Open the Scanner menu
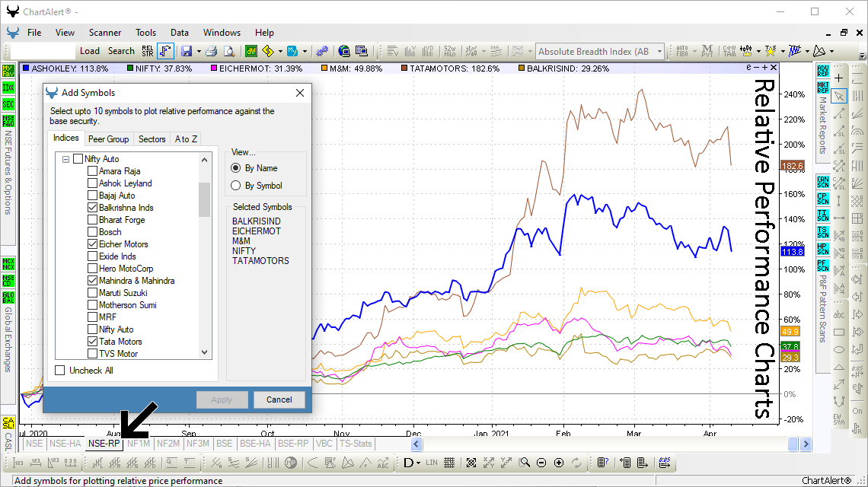Screen dimensions: 868x487 (x=104, y=33)
